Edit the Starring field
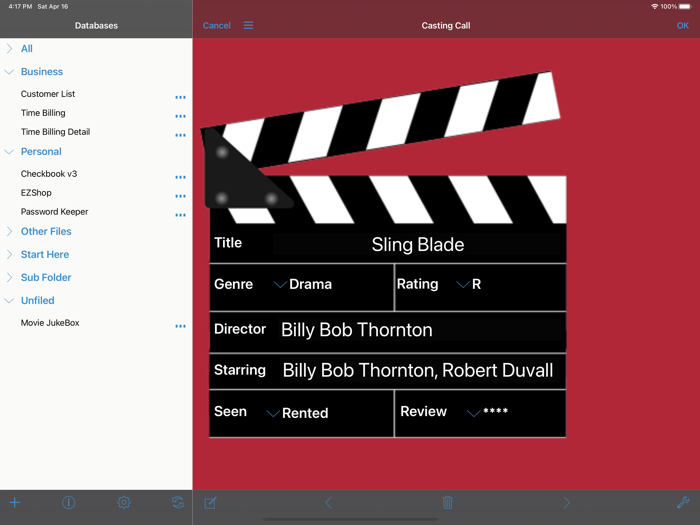Image resolution: width=700 pixels, height=525 pixels. tap(419, 370)
